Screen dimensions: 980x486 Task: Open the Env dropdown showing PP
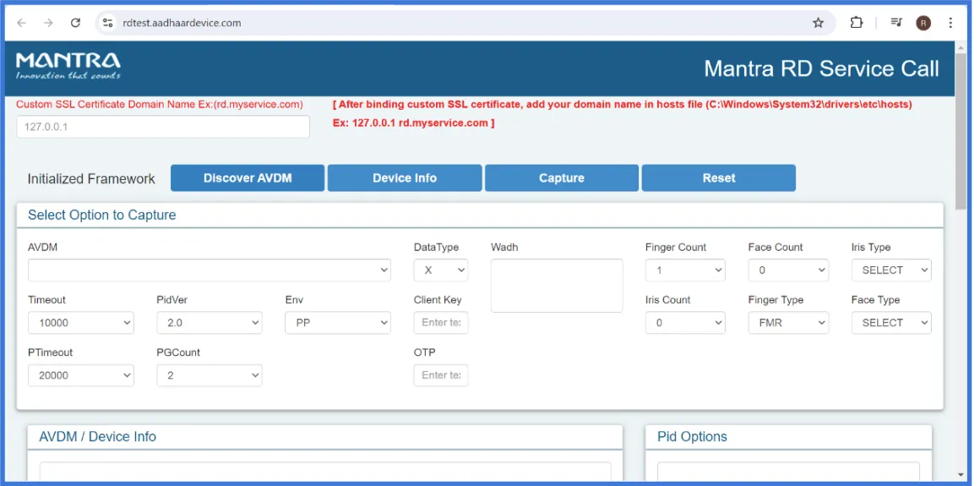tap(338, 323)
